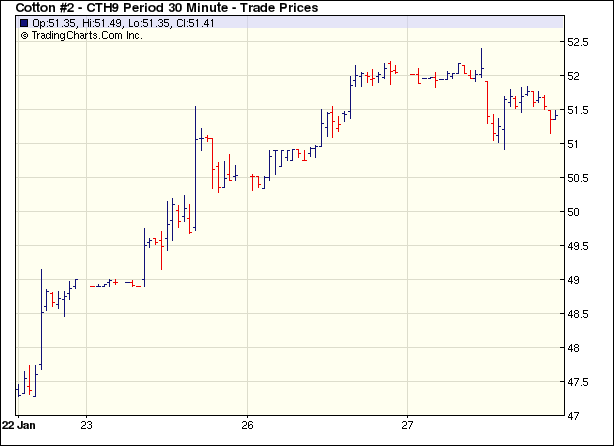Click the chart title "Cotton #2 - CTH9"
This screenshot has height=446, width=614.
[75, 8]
